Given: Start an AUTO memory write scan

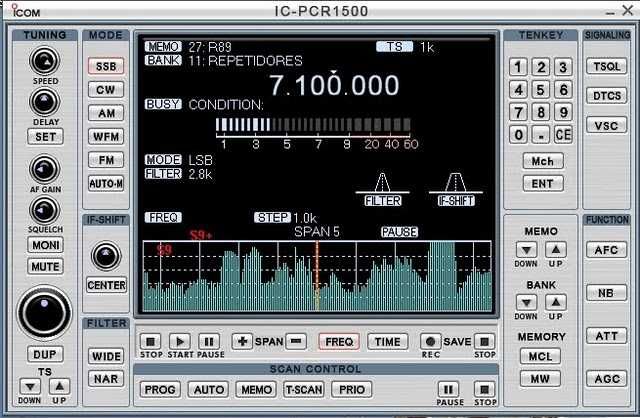Looking at the screenshot, I should point(209,389).
